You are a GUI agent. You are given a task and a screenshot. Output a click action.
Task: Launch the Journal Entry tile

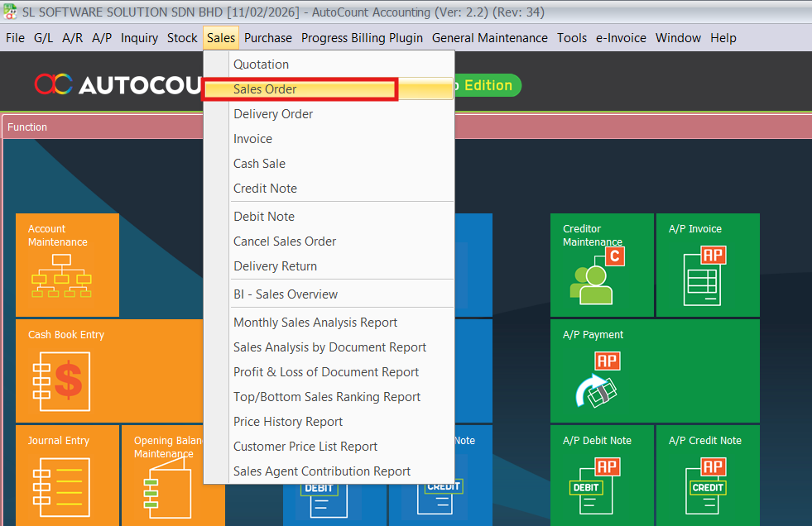[x=67, y=476]
